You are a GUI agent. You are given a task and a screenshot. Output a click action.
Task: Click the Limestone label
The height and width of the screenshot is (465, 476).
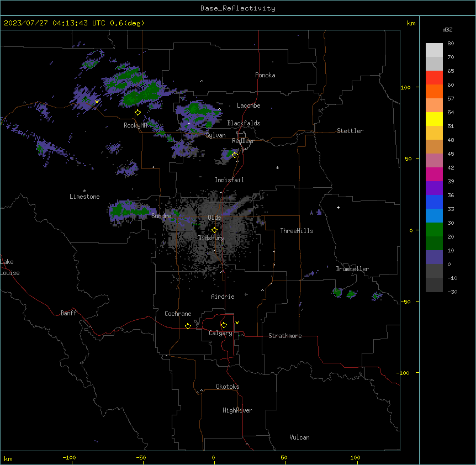point(84,197)
